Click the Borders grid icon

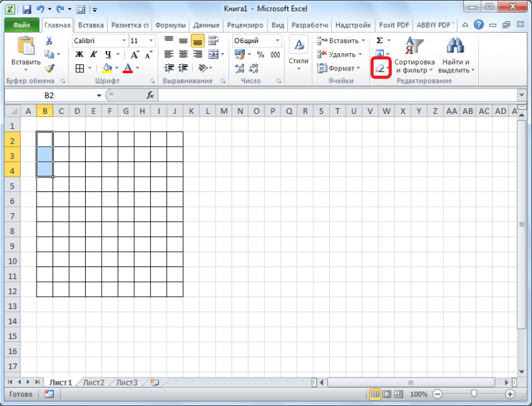pyautogui.click(x=80, y=68)
